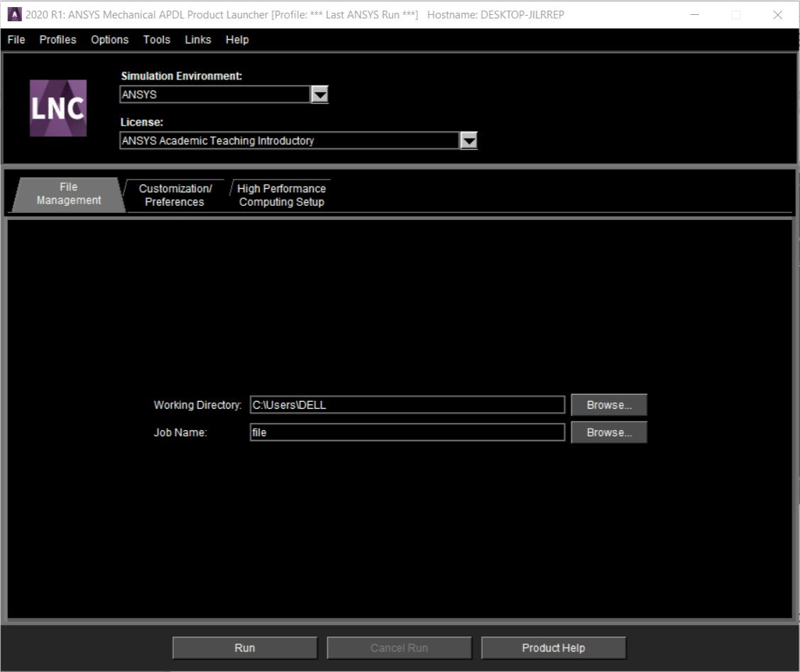Open the License dropdown arrow
Viewport: 800px width, 672px height.
click(469, 141)
